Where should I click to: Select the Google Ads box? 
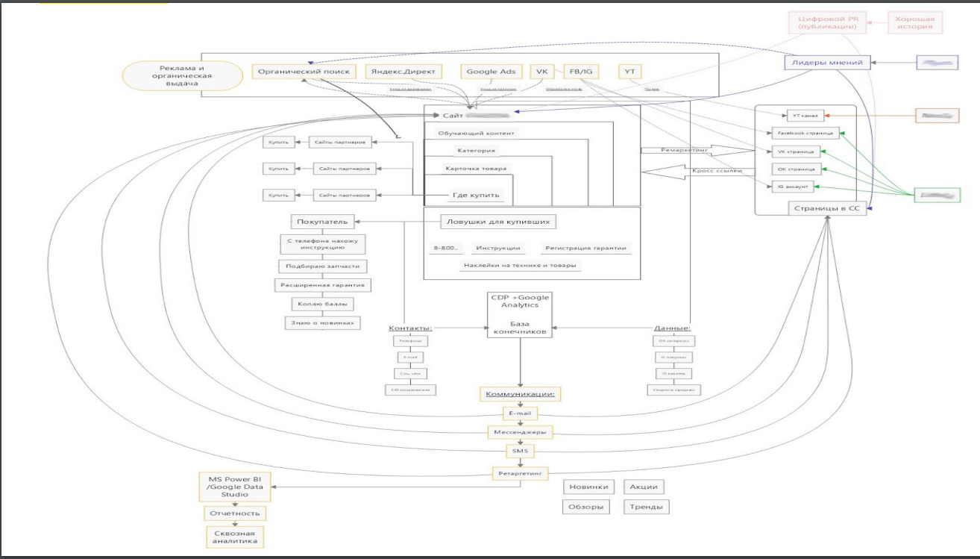pos(491,72)
